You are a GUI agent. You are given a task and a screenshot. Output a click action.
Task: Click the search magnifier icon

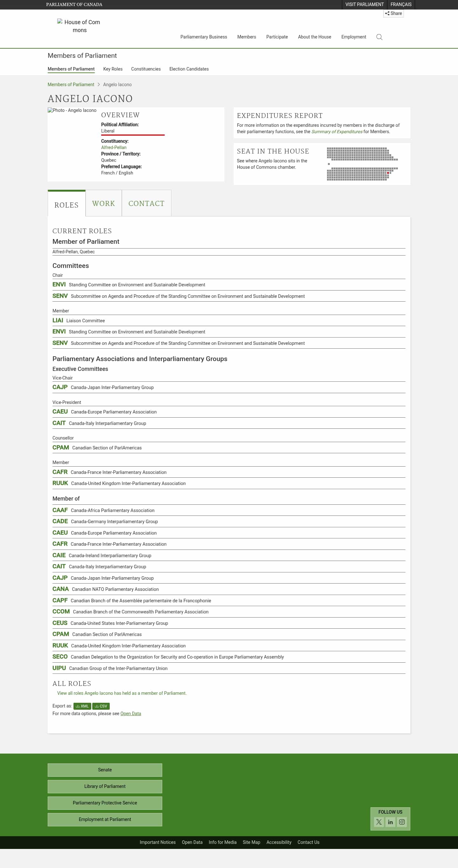tap(379, 37)
